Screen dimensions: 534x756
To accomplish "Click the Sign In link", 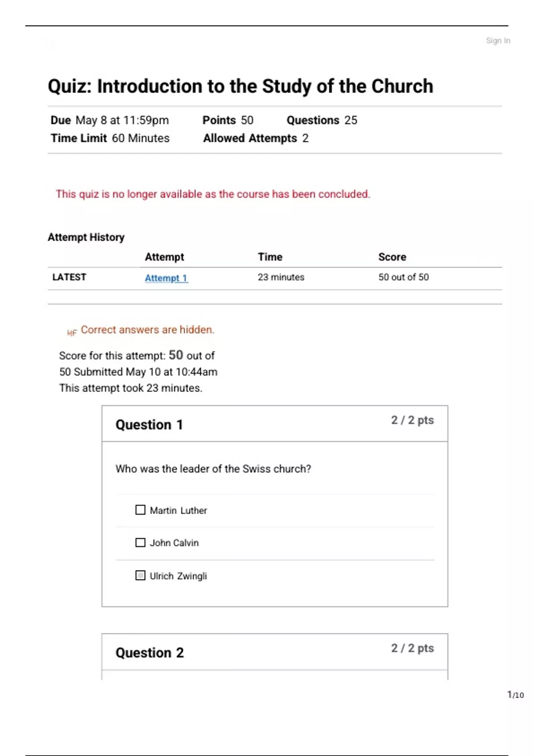I will [498, 40].
